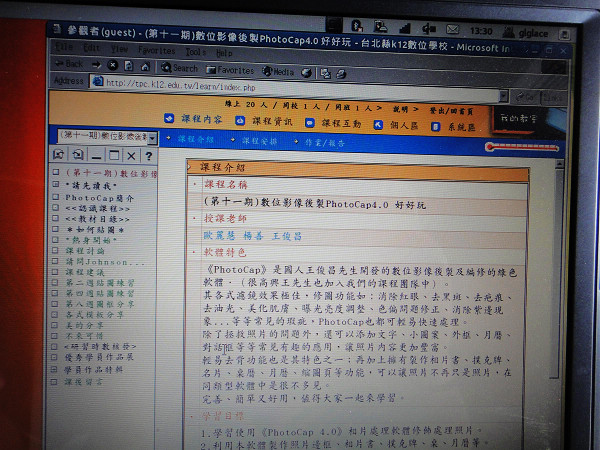This screenshot has width=600, height=450.
Task: Open the Address bar history dropdown
Action: (x=504, y=96)
